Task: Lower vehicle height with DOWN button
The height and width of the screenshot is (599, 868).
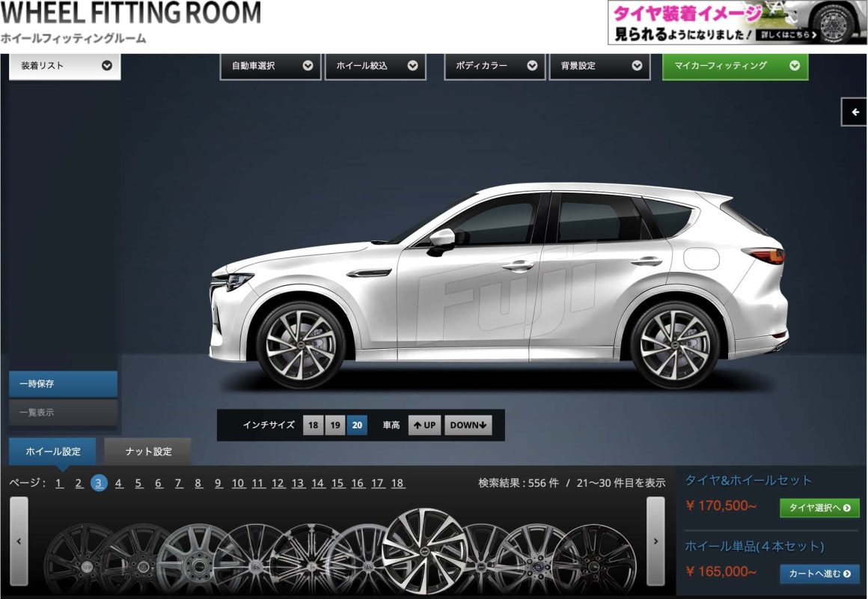Action: click(468, 425)
